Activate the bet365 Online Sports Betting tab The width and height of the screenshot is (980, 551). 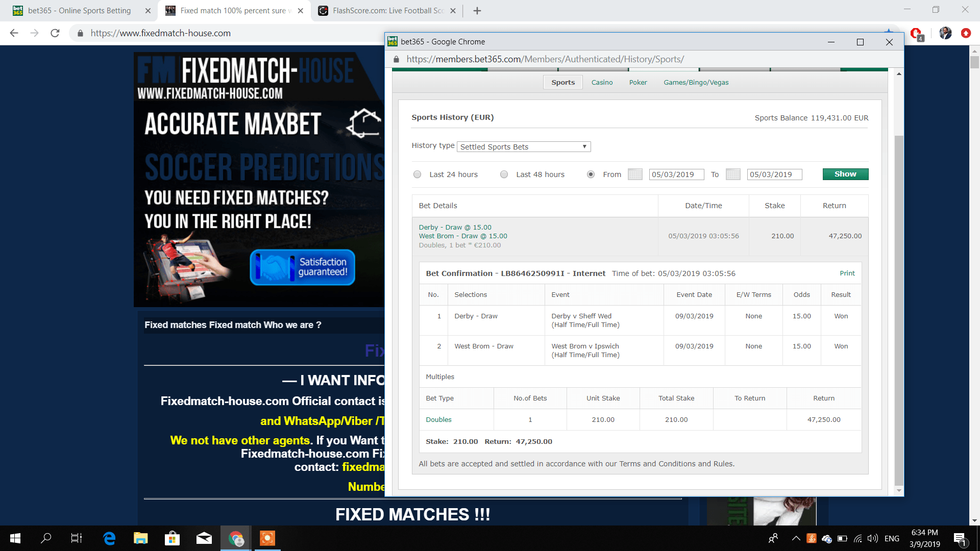79,11
